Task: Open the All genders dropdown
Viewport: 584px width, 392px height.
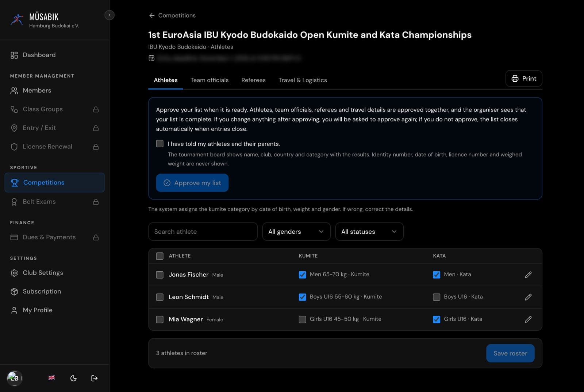Action: click(296, 232)
